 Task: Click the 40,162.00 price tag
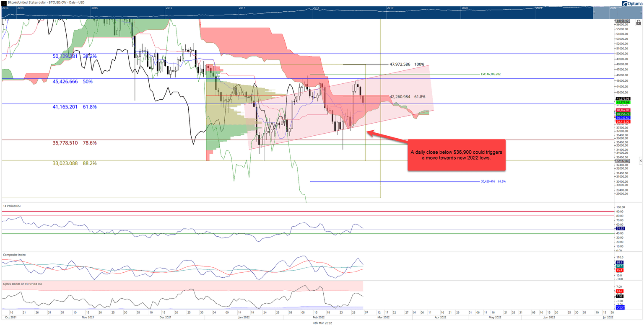622,110
